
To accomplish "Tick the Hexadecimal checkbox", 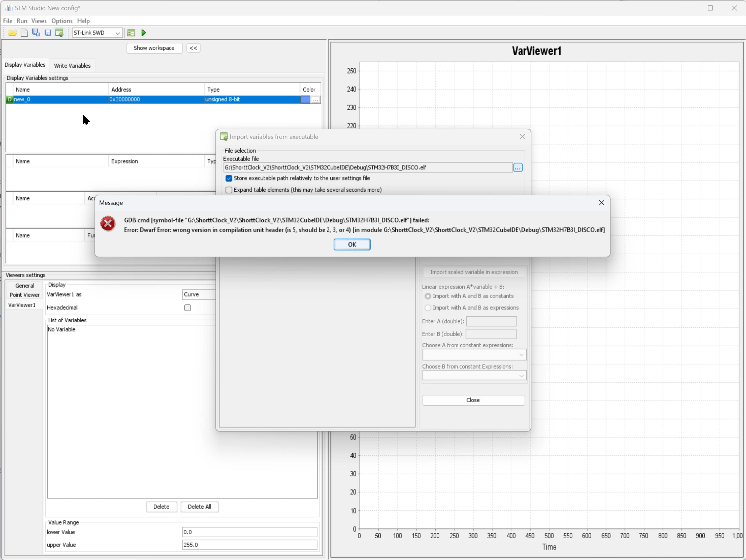I will (188, 308).
